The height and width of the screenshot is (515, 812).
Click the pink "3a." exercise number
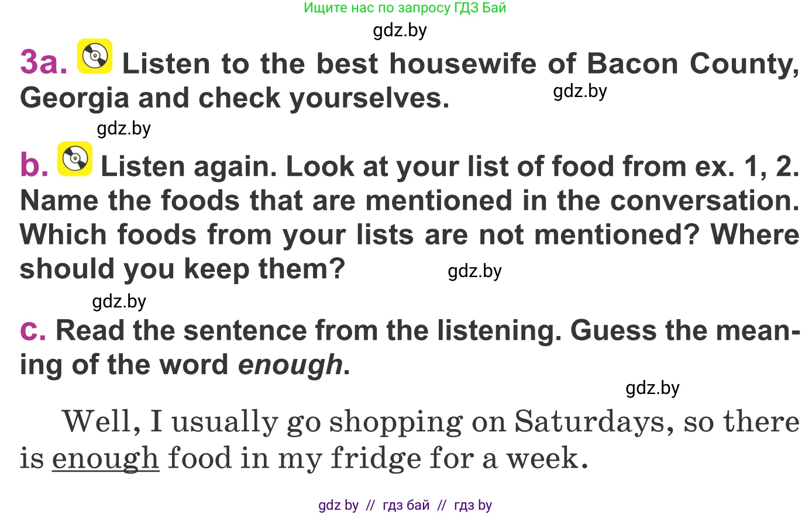pos(44,63)
